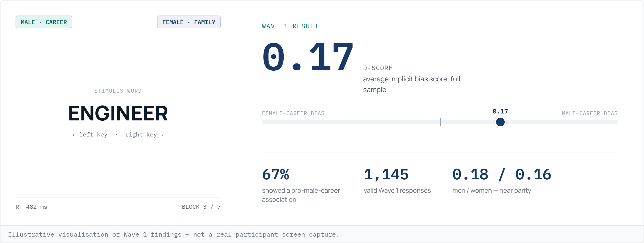Click the MALE · CAREER category label
The width and height of the screenshot is (644, 243).
[x=44, y=22]
